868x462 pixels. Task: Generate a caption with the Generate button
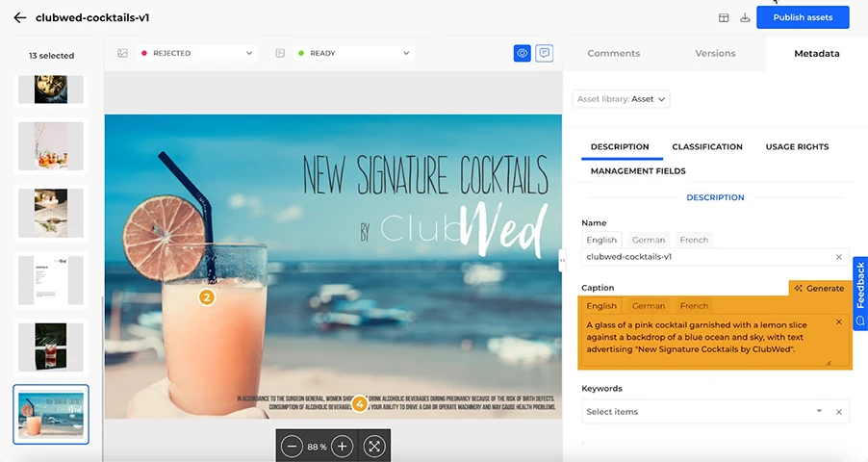click(819, 288)
